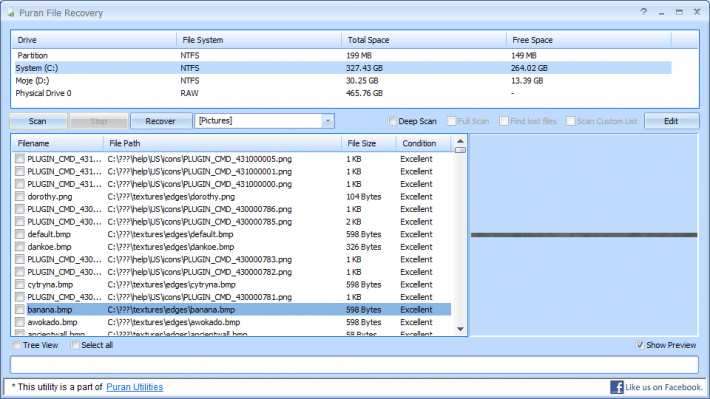Image resolution: width=710 pixels, height=399 pixels.
Task: Check the box for awokado.bmp
Action: 19,322
